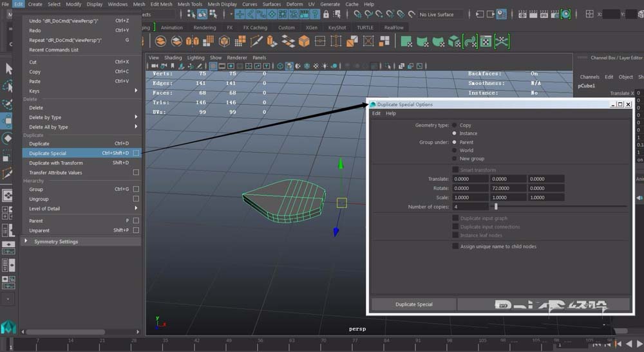
Task: Click the lock selection padlock icon
Action: pyautogui.click(x=326, y=14)
